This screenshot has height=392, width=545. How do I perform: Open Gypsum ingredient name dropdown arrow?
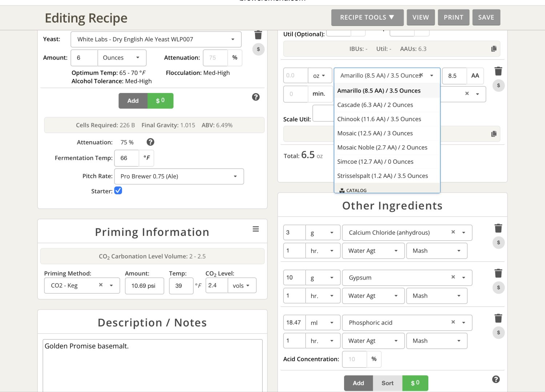click(464, 278)
